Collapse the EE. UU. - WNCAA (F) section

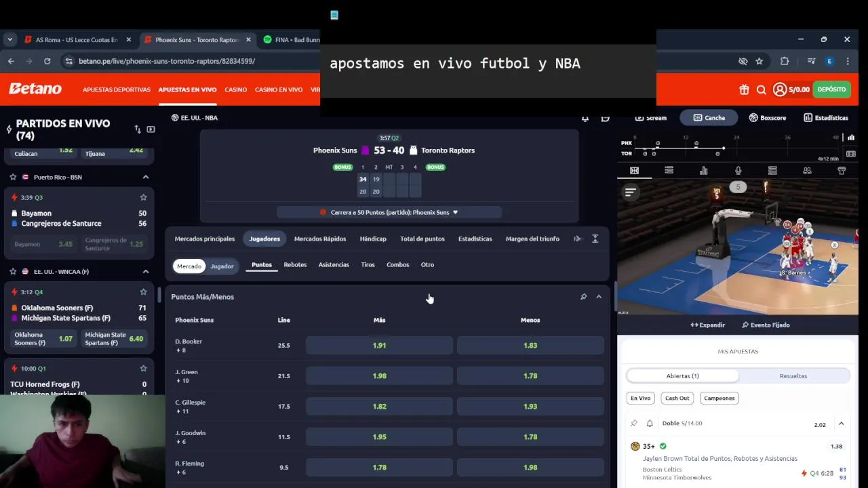pos(145,272)
